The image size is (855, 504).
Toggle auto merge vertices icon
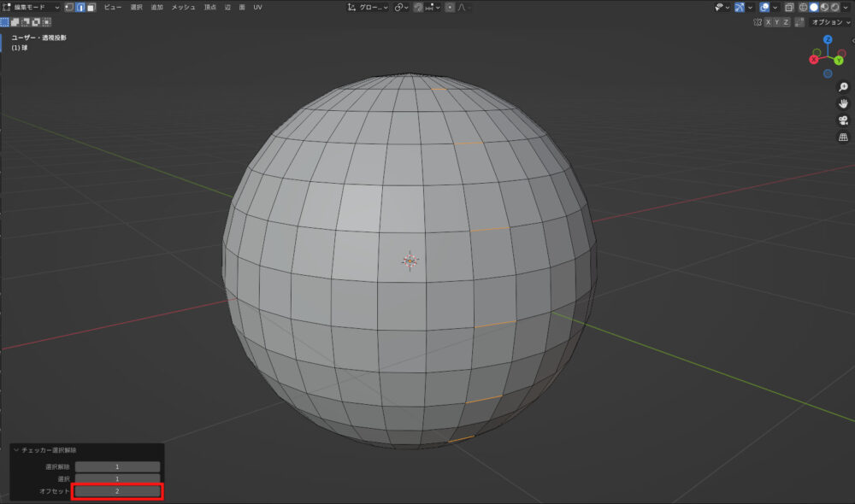point(799,22)
